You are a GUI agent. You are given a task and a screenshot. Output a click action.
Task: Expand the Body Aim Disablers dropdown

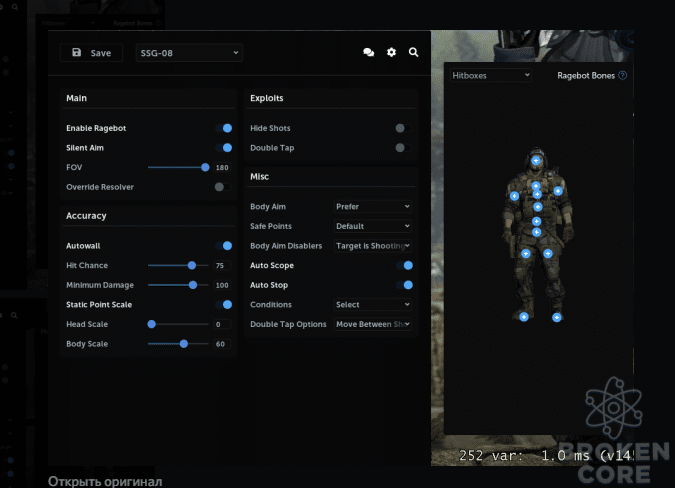point(372,246)
